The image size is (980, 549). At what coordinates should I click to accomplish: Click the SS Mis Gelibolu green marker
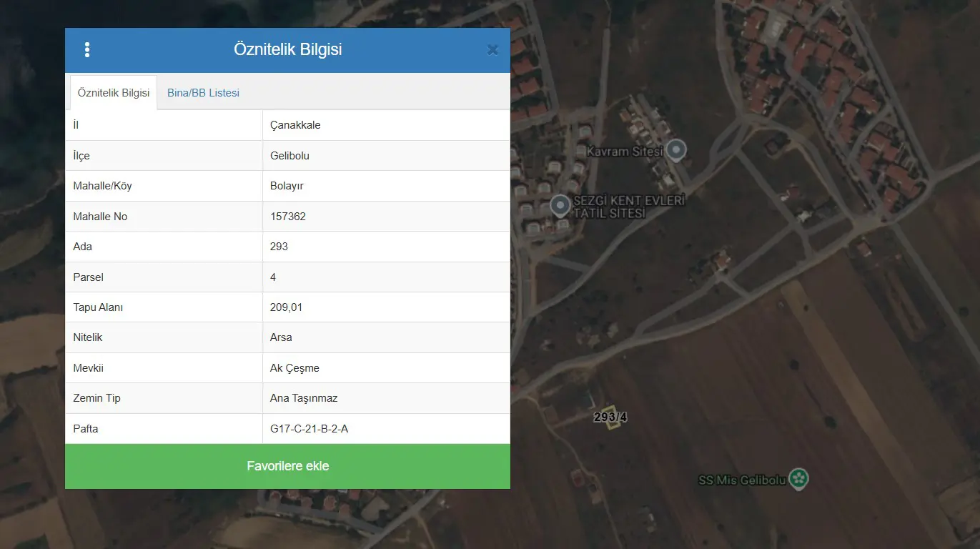coord(799,478)
